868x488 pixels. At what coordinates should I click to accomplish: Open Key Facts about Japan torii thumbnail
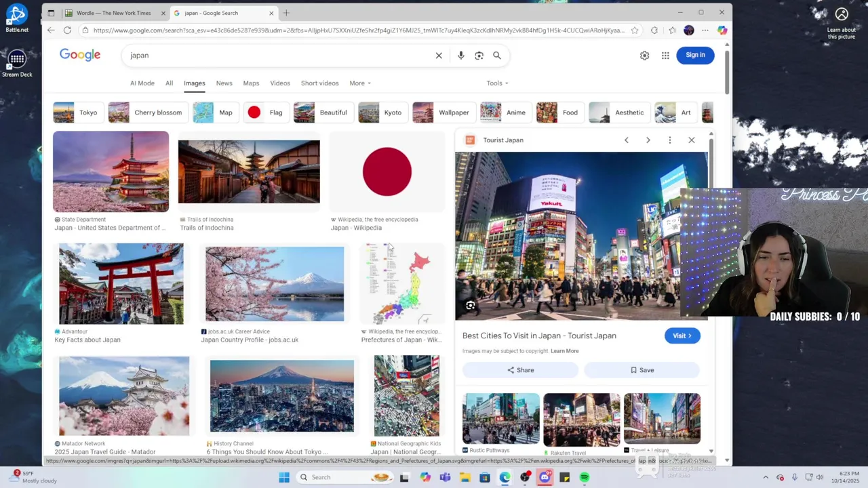pos(121,284)
